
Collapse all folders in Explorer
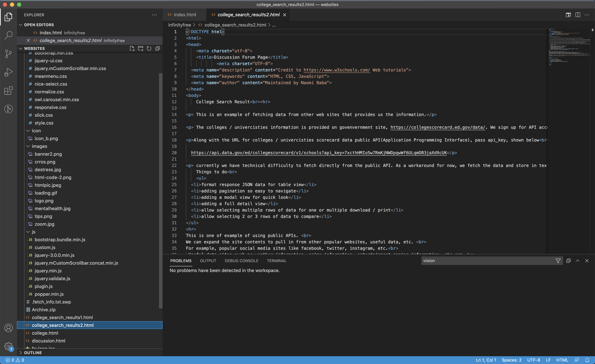click(x=157, y=48)
